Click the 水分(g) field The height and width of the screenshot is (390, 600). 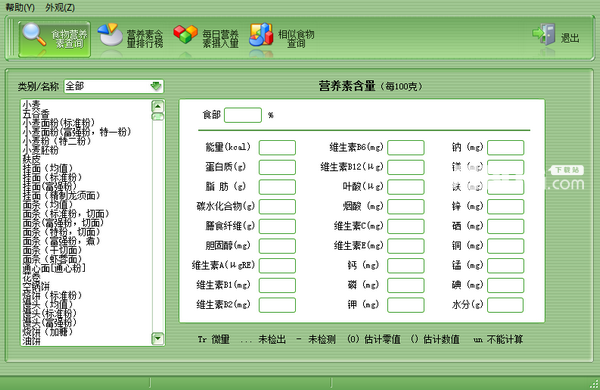(505, 305)
